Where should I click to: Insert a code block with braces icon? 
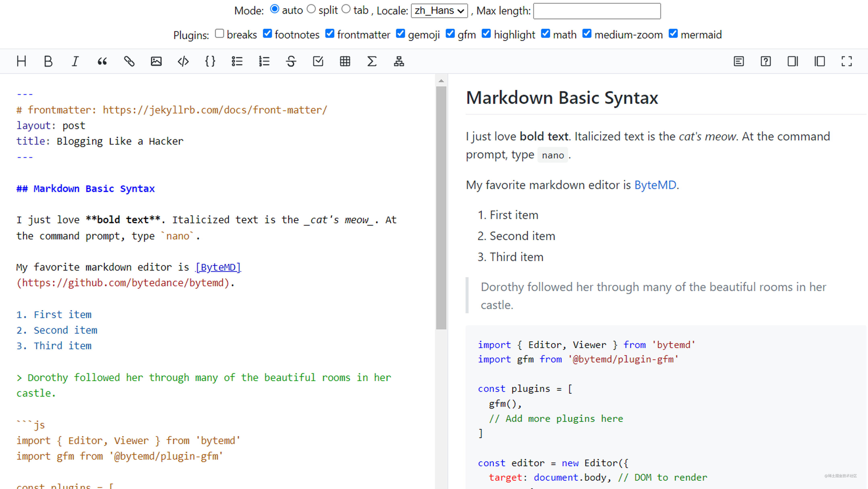point(210,61)
